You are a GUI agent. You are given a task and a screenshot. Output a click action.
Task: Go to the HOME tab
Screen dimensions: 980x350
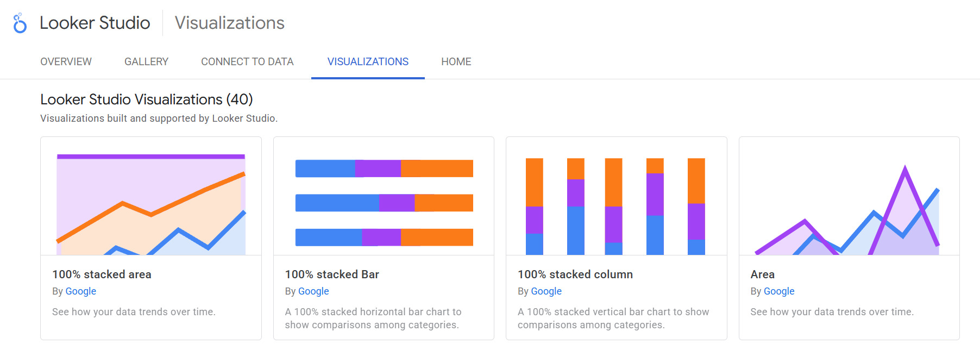tap(456, 61)
